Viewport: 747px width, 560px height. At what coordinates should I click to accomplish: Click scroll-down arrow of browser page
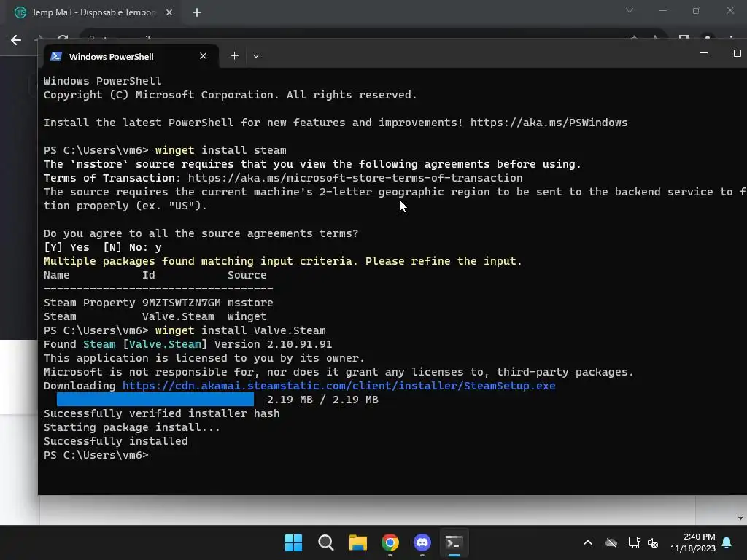click(740, 518)
